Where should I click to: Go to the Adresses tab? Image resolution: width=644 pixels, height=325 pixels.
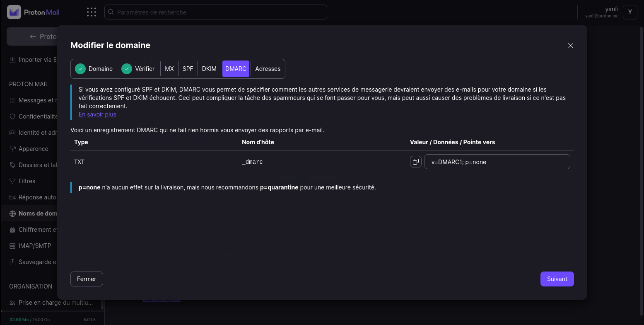[268, 69]
